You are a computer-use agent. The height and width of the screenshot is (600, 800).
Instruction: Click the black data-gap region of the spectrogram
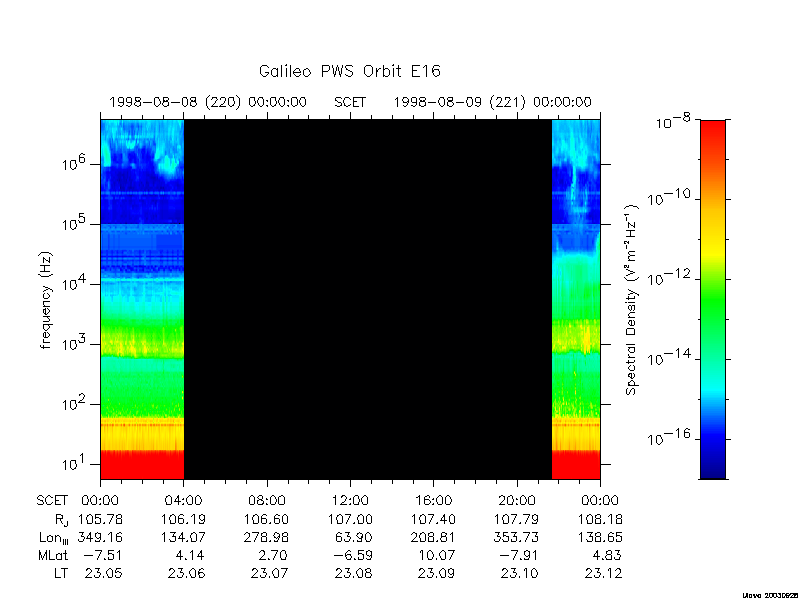368,299
